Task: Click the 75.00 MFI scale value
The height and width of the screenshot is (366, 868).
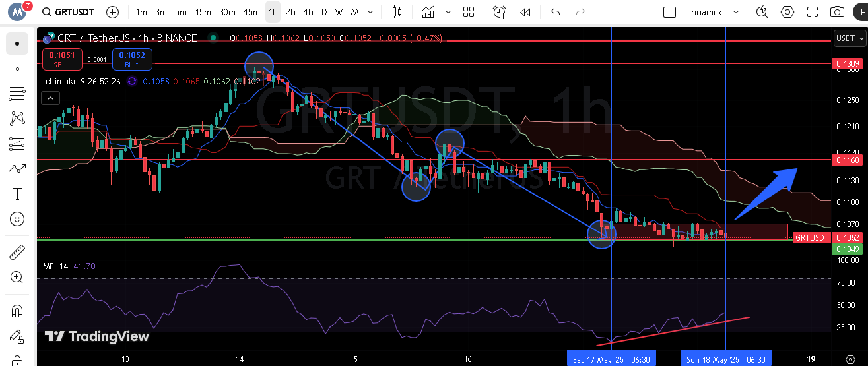Action: [847, 283]
